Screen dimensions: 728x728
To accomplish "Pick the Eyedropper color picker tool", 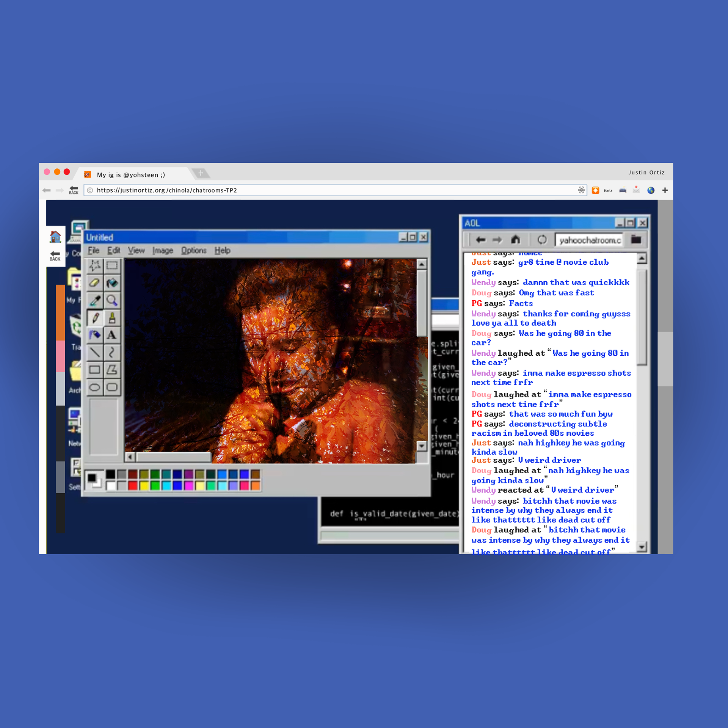I will pos(94,300).
